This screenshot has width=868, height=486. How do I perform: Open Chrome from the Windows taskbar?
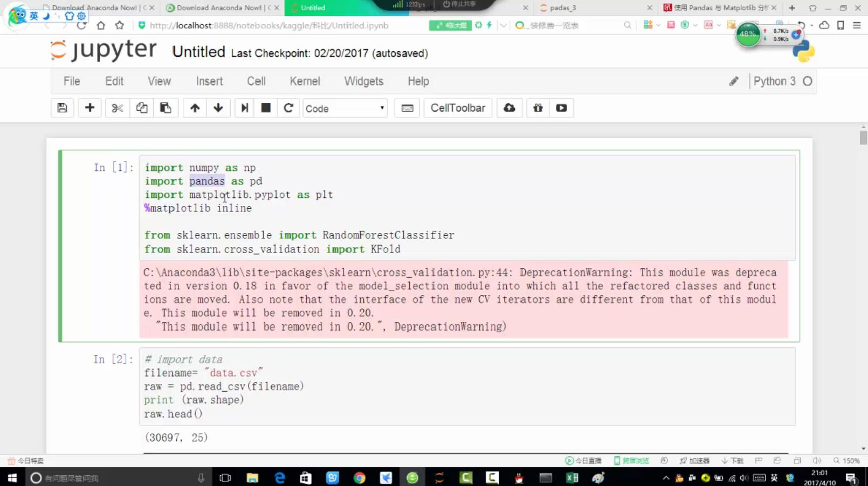click(359, 478)
